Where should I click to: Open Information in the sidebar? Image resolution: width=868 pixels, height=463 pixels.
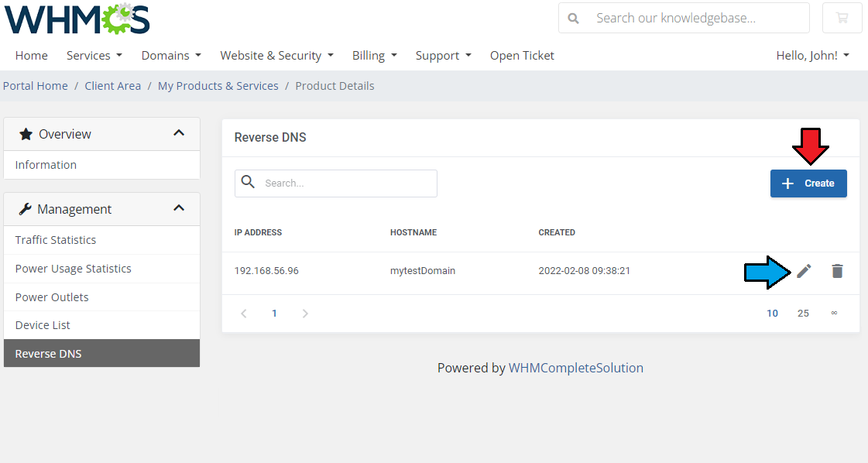tap(102, 165)
